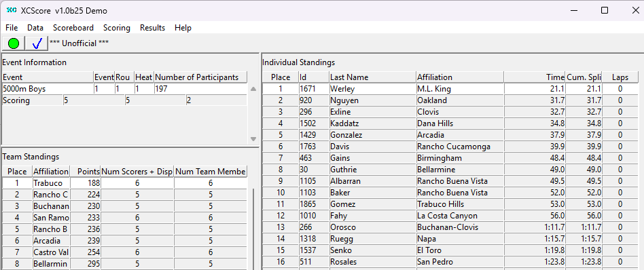Open the Scoreboard menu
This screenshot has height=270, width=644.
tap(73, 28)
